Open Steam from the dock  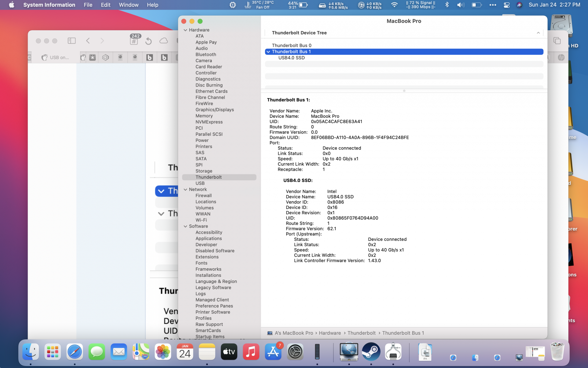371,352
